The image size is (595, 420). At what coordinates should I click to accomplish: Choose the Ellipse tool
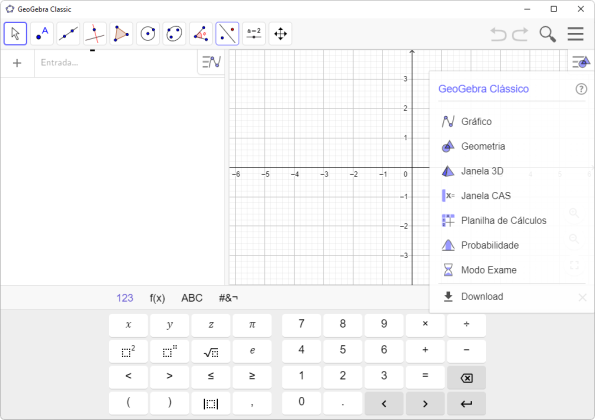click(x=174, y=34)
